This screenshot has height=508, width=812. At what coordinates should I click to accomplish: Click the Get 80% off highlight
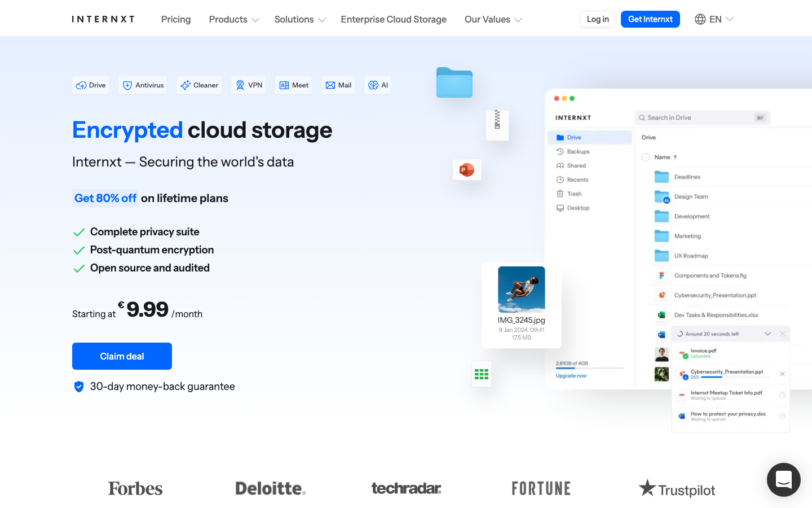tap(105, 198)
